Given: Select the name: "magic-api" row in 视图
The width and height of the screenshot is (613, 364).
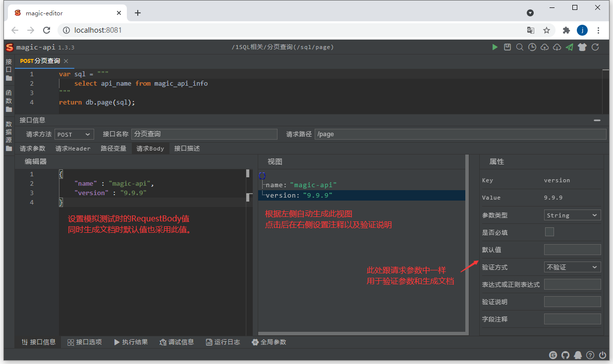Looking at the screenshot, I should pos(362,185).
